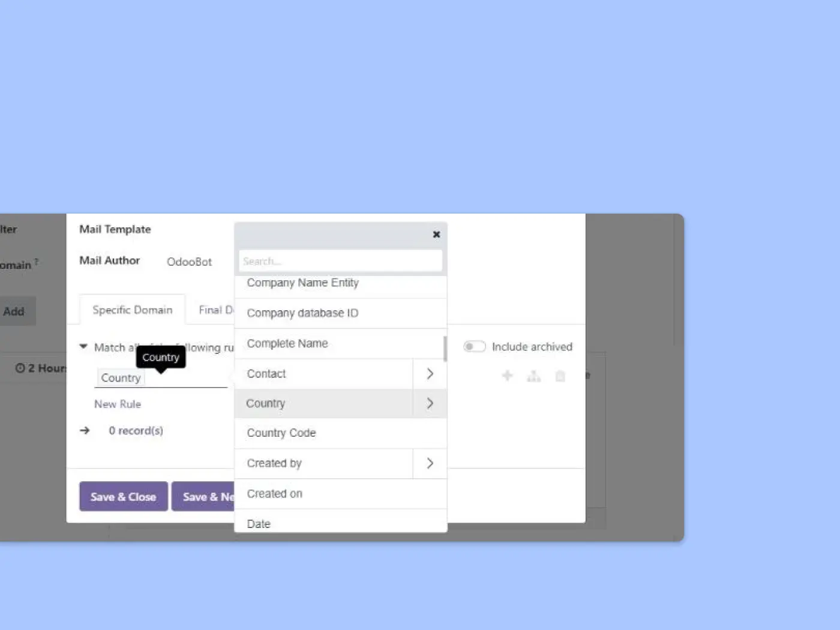Screen dimensions: 840x630
Task: Select Company Name Entity from field list
Action: pos(302,283)
